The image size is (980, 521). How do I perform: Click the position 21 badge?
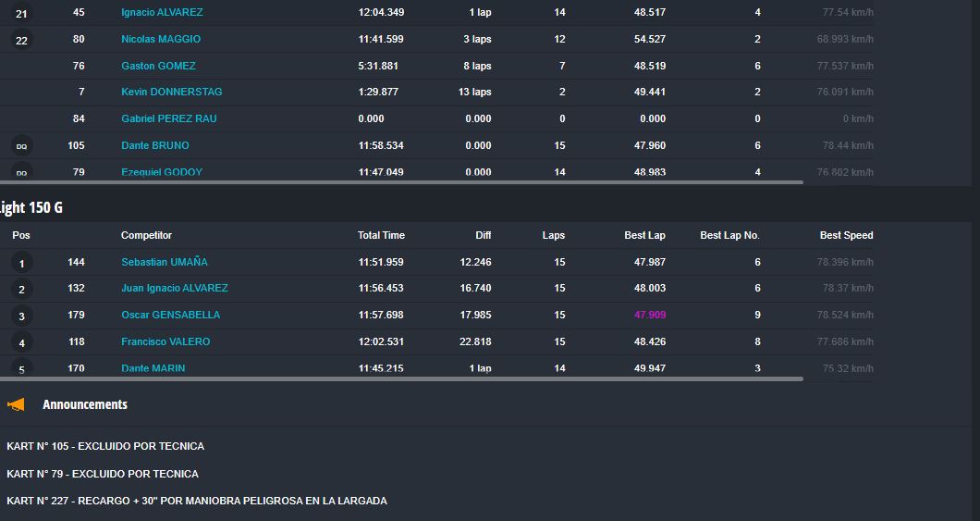point(21,14)
